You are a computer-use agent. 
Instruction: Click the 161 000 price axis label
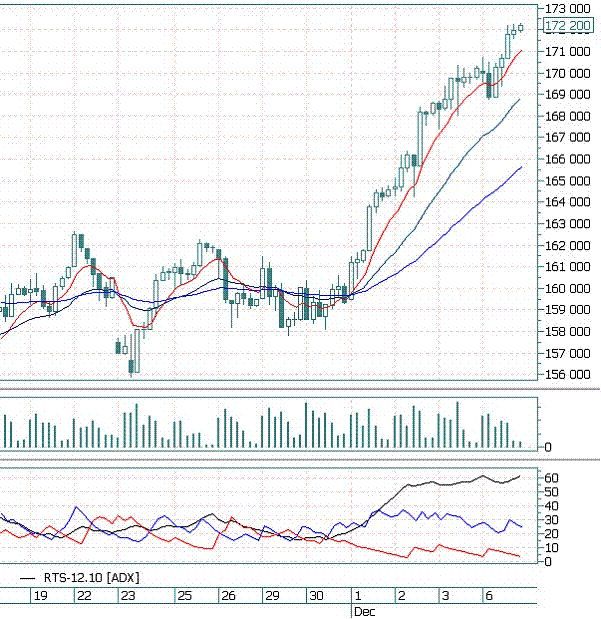568,267
